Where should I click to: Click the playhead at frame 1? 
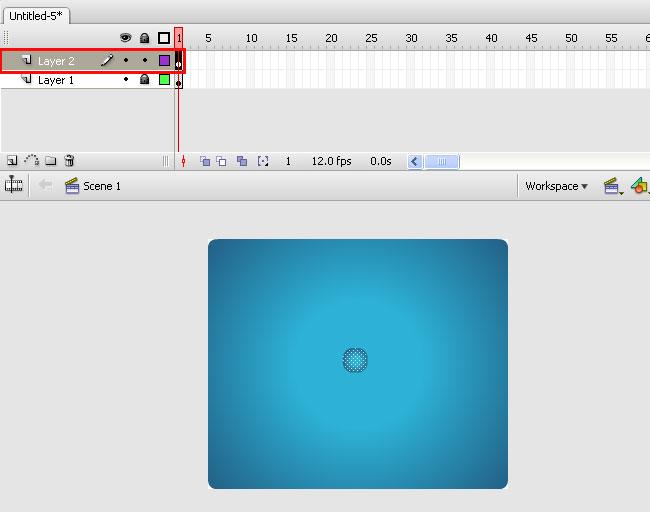click(179, 38)
